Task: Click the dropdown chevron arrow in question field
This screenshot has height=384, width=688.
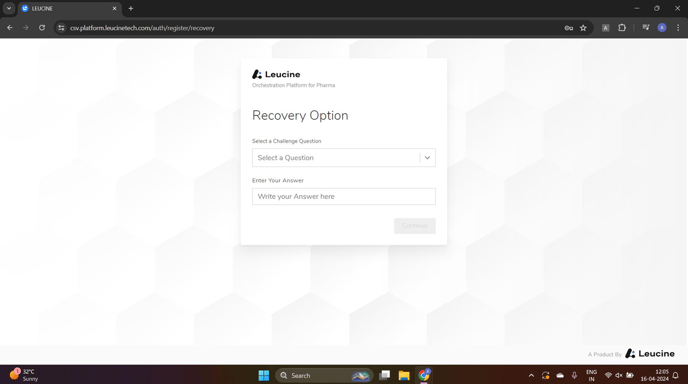Action: coord(427,158)
